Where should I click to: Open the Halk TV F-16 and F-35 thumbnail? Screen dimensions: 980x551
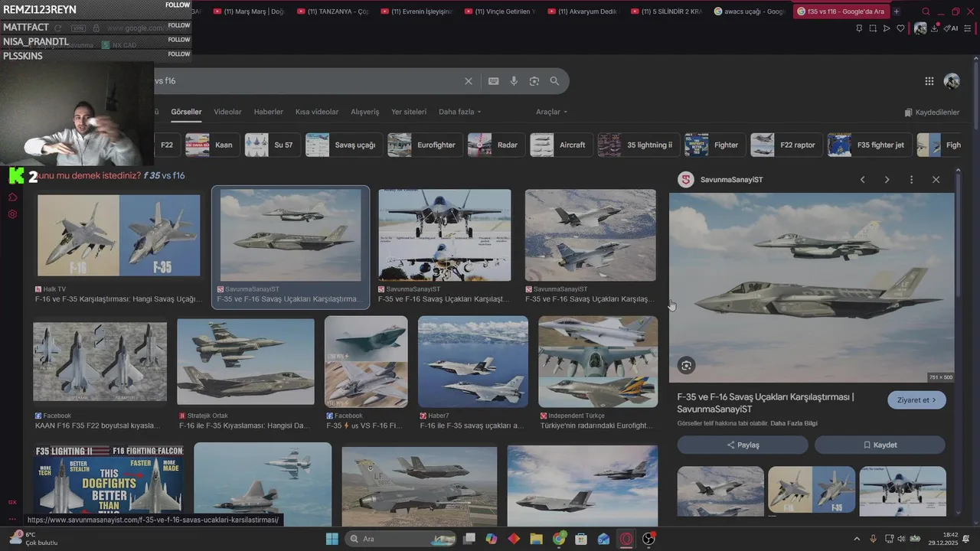coord(119,235)
